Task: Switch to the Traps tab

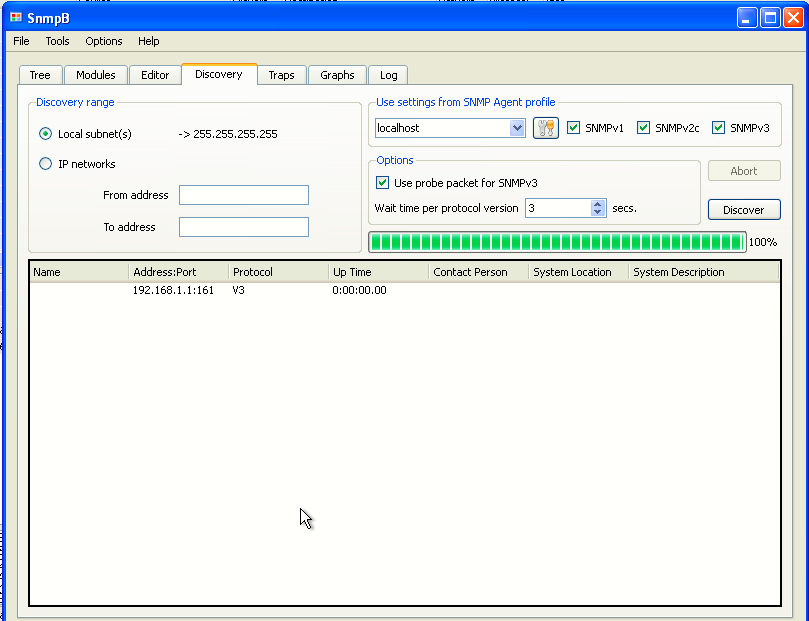Action: (x=281, y=75)
